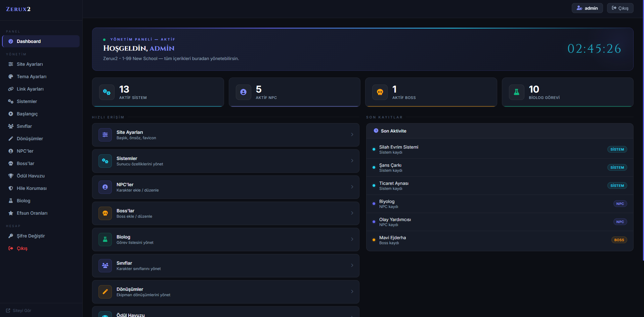
Task: Click the admin user button
Action: (587, 8)
